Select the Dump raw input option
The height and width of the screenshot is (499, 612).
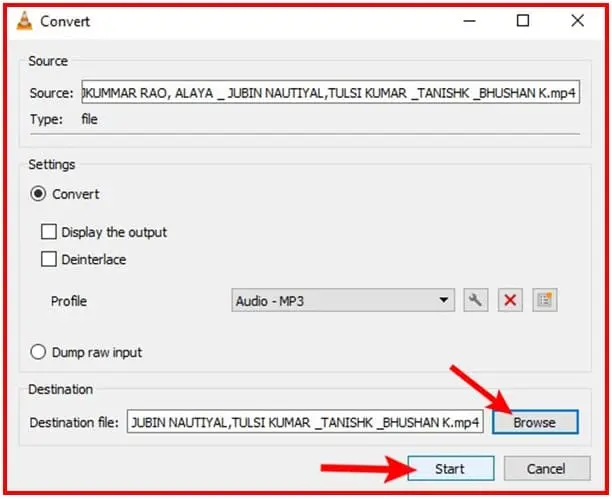click(38, 352)
